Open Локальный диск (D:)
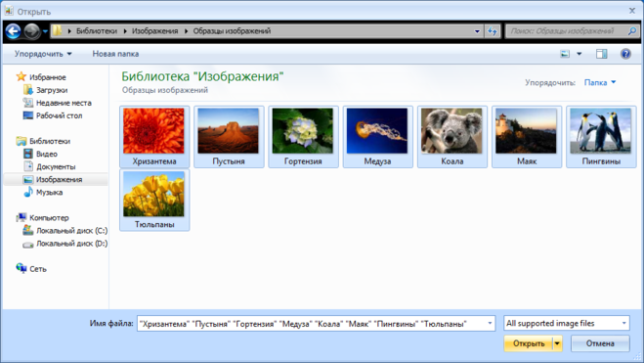644x363 pixels. (72, 244)
